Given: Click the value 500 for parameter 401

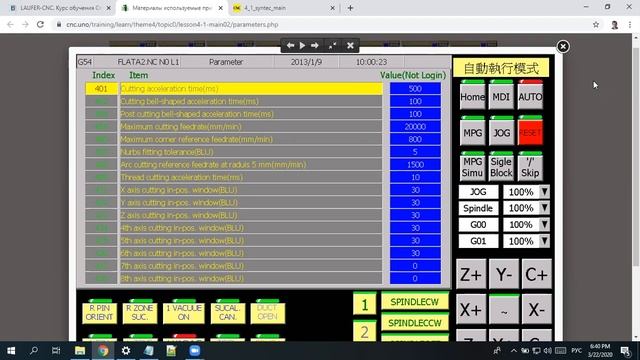Looking at the screenshot, I should pyautogui.click(x=415, y=89).
